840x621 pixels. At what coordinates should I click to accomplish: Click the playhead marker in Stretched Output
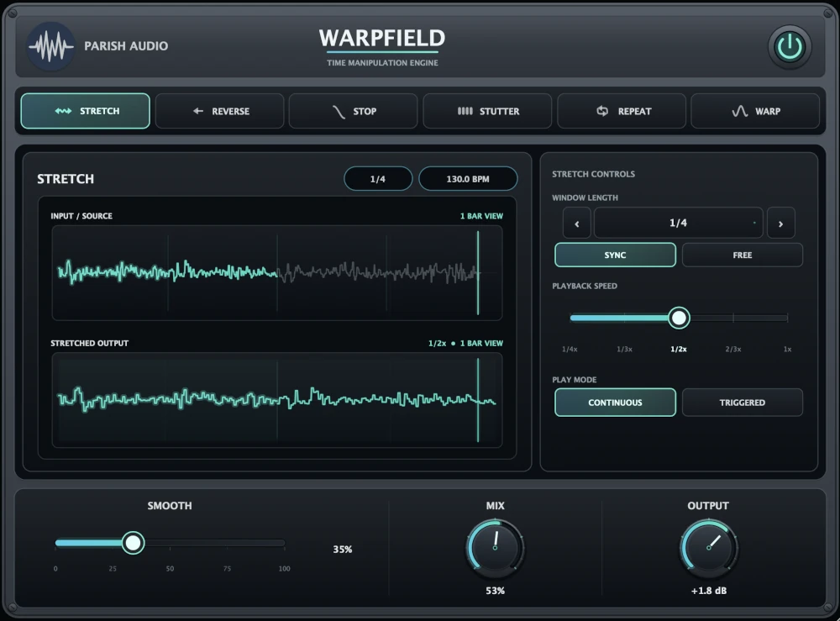pos(478,400)
